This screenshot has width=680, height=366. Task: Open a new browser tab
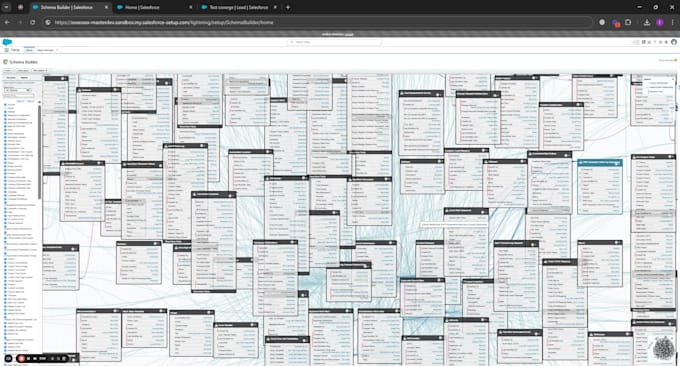[x=288, y=7]
